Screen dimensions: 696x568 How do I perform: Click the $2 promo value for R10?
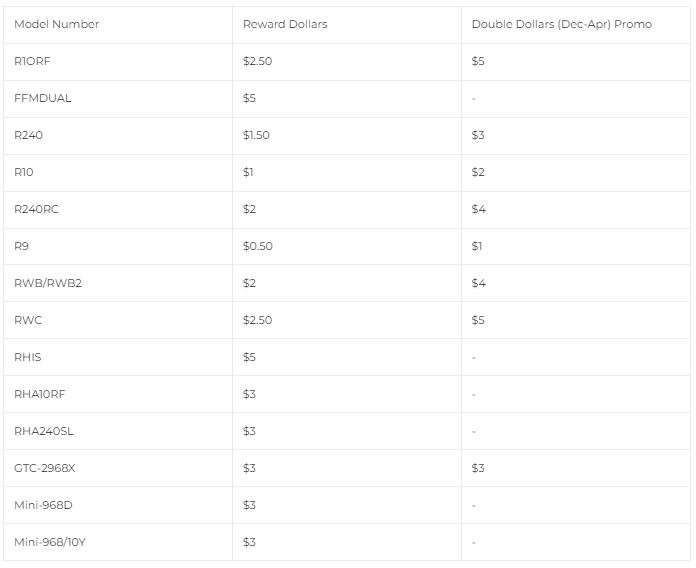click(478, 172)
